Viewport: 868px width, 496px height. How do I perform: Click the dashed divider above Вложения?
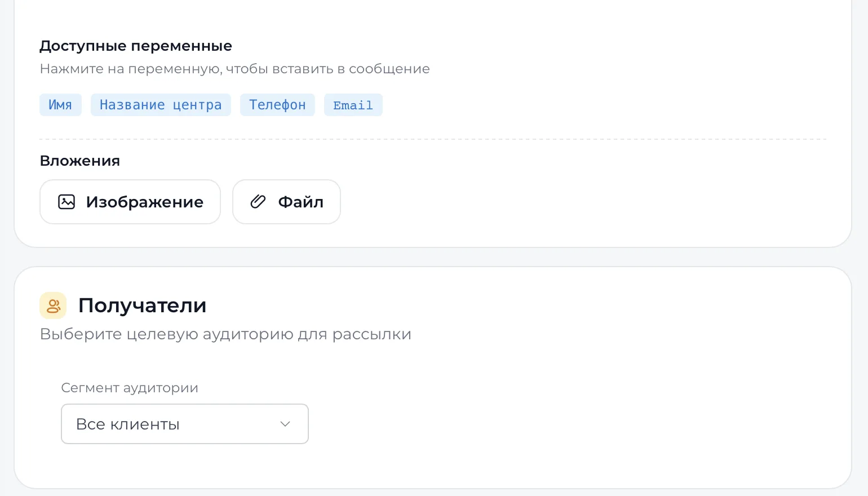pyautogui.click(x=433, y=139)
